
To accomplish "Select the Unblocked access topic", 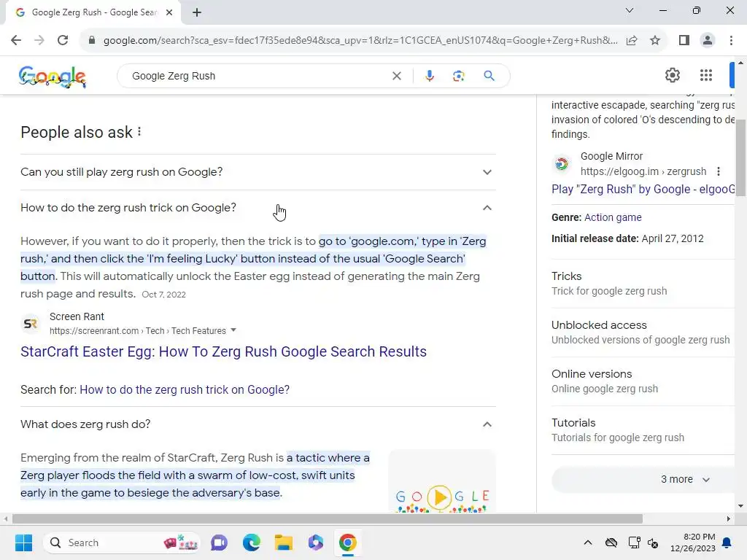I will tap(643, 332).
